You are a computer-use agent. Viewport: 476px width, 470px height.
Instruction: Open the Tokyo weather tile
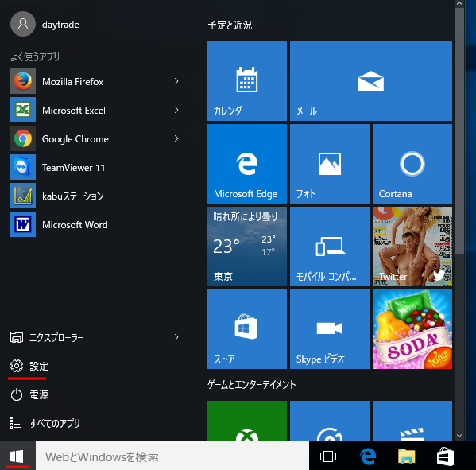coord(247,247)
